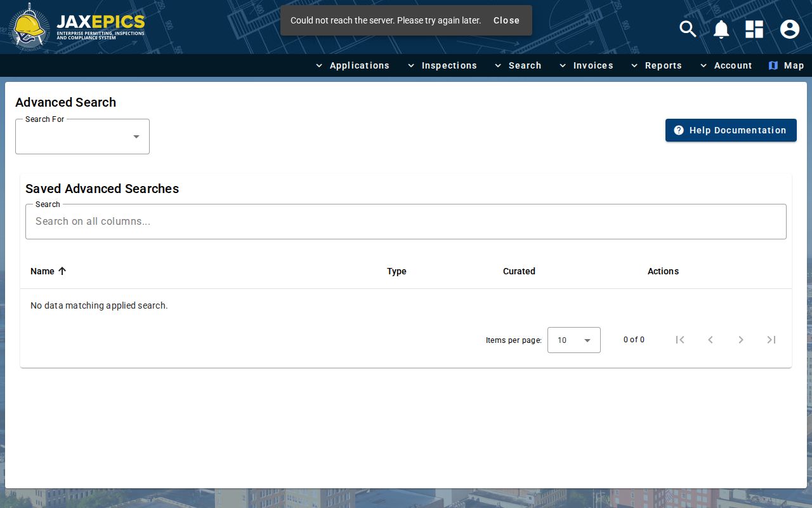Viewport: 812px width, 508px height.
Task: Click the JaxEPICS hard hat logo
Action: coord(29,27)
